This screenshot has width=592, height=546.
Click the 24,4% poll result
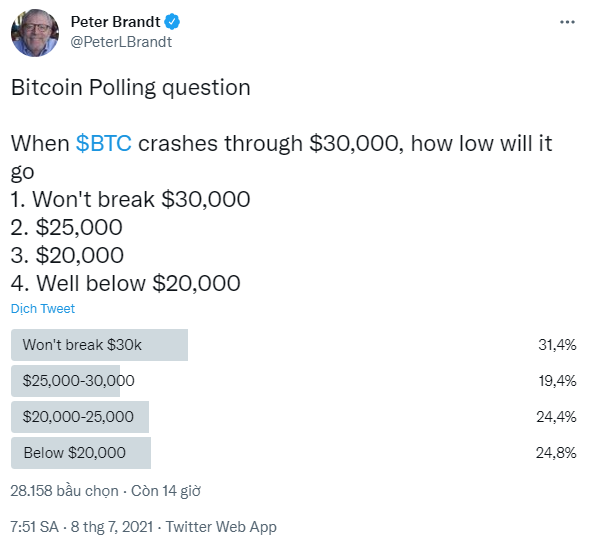coord(556,416)
